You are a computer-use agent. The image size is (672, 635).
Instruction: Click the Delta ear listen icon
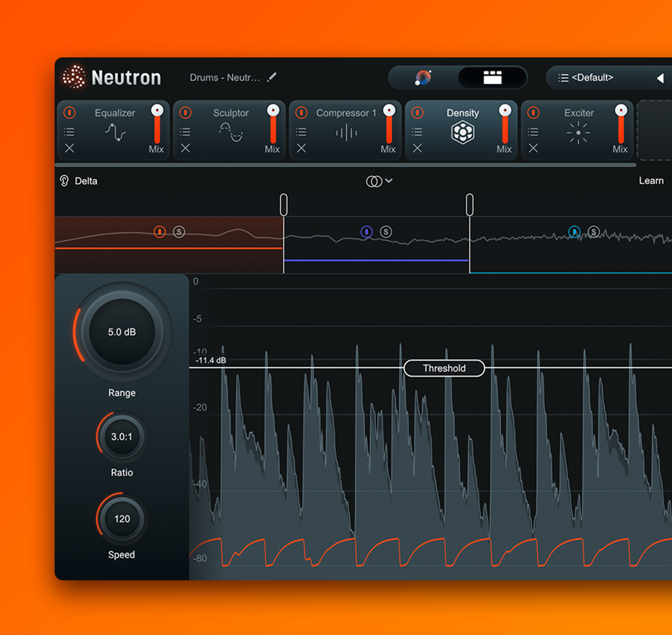point(64,181)
